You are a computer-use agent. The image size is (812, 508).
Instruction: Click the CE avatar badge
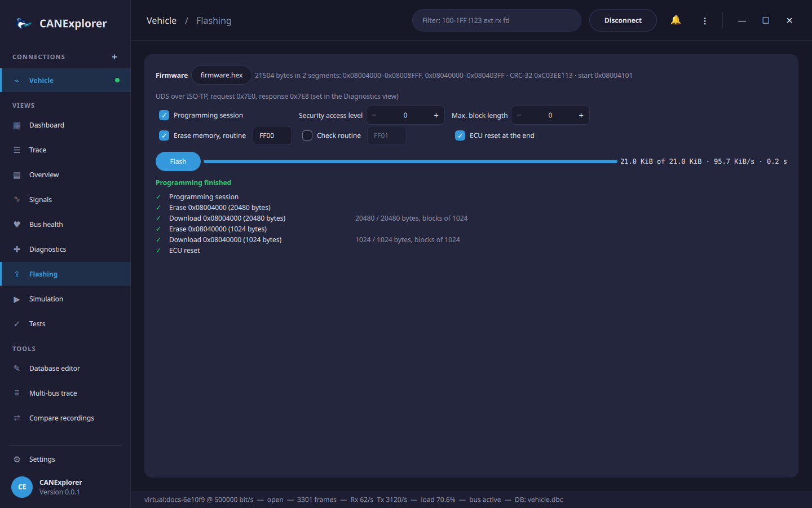pos(22,487)
